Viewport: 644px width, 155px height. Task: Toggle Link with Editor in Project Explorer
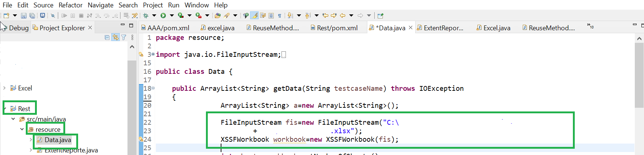tap(115, 37)
